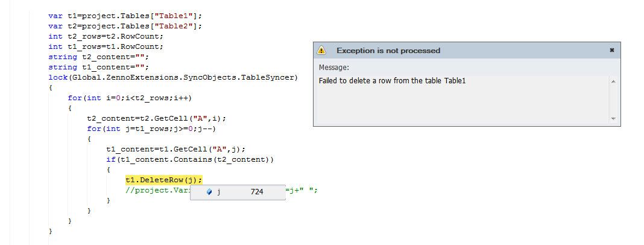The width and height of the screenshot is (644, 245).
Task: Click the value 724 in debugger tooltip
Action: pyautogui.click(x=257, y=191)
